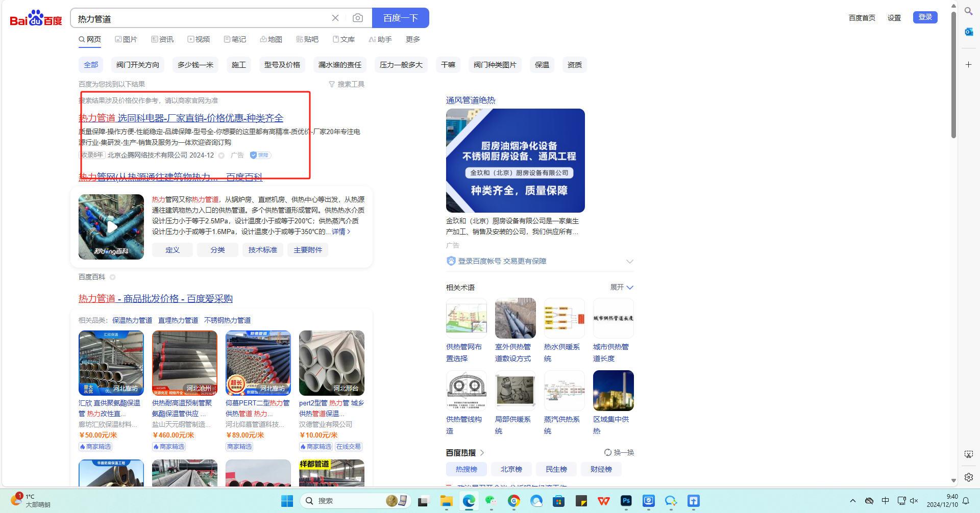Image resolution: width=980 pixels, height=513 pixels.
Task: Open the 百度爱采购 result title
Action: tap(156, 299)
